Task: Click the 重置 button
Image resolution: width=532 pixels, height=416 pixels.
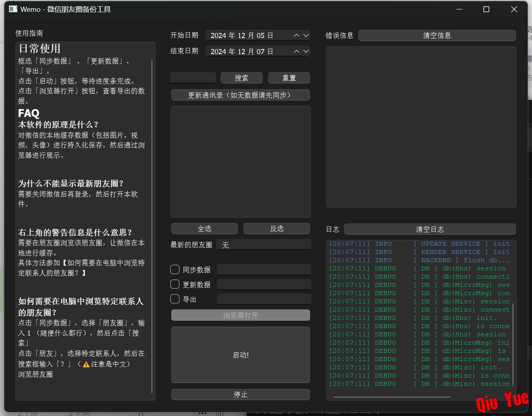Action: click(x=289, y=78)
